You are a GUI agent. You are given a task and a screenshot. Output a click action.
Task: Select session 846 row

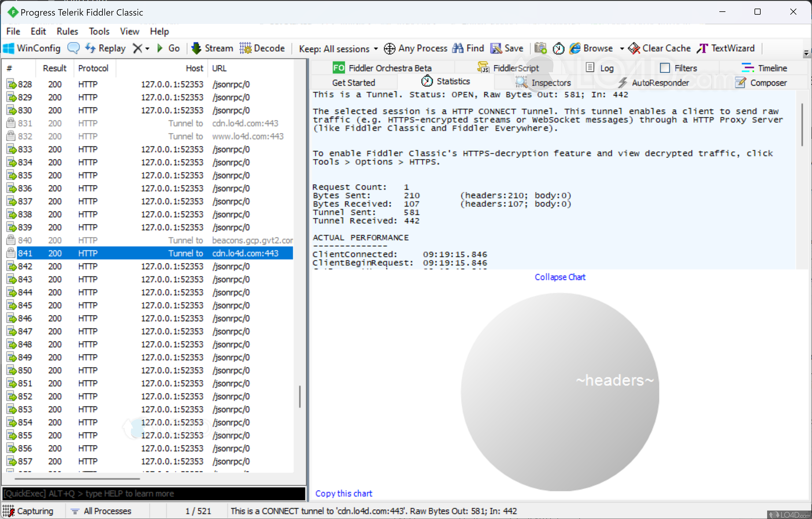(149, 318)
